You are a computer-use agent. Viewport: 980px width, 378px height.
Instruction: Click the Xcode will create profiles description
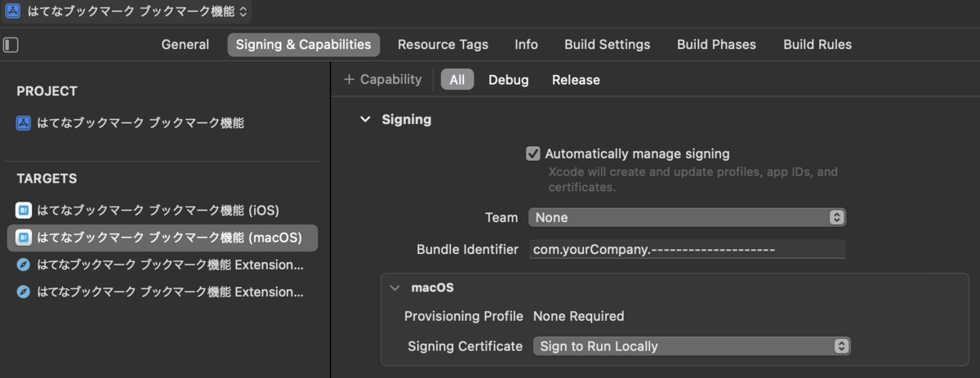[x=693, y=180]
